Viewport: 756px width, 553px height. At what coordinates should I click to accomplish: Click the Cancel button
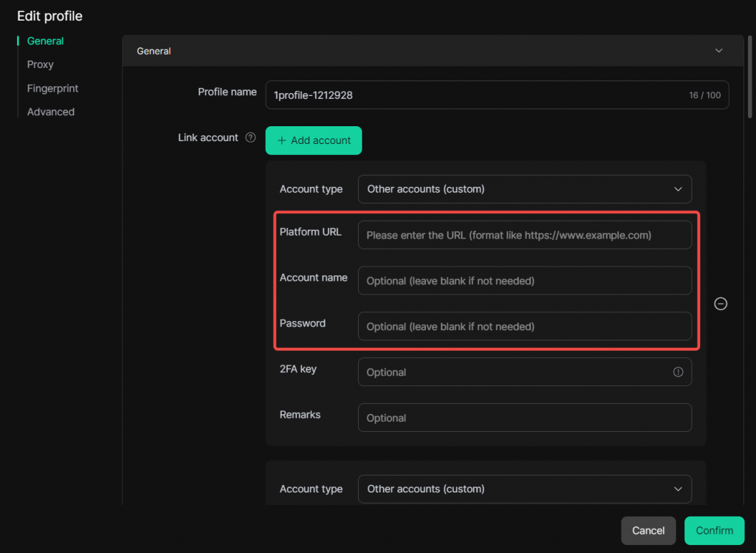tap(648, 530)
